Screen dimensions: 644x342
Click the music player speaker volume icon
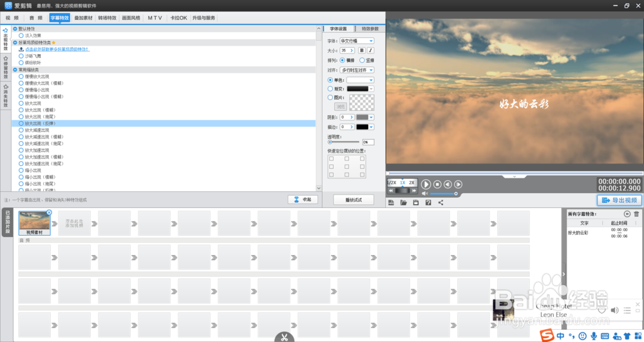point(614,310)
